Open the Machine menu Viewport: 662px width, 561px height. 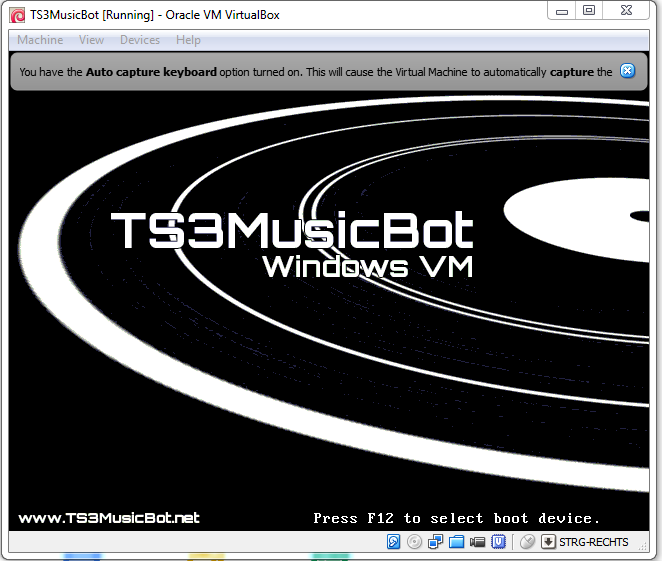[x=40, y=40]
